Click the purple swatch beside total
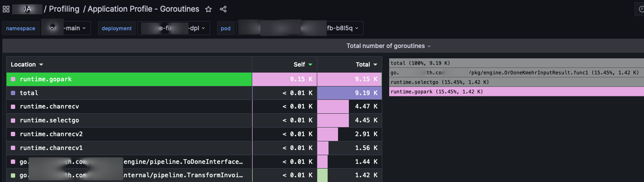644x182 pixels. click(x=13, y=93)
